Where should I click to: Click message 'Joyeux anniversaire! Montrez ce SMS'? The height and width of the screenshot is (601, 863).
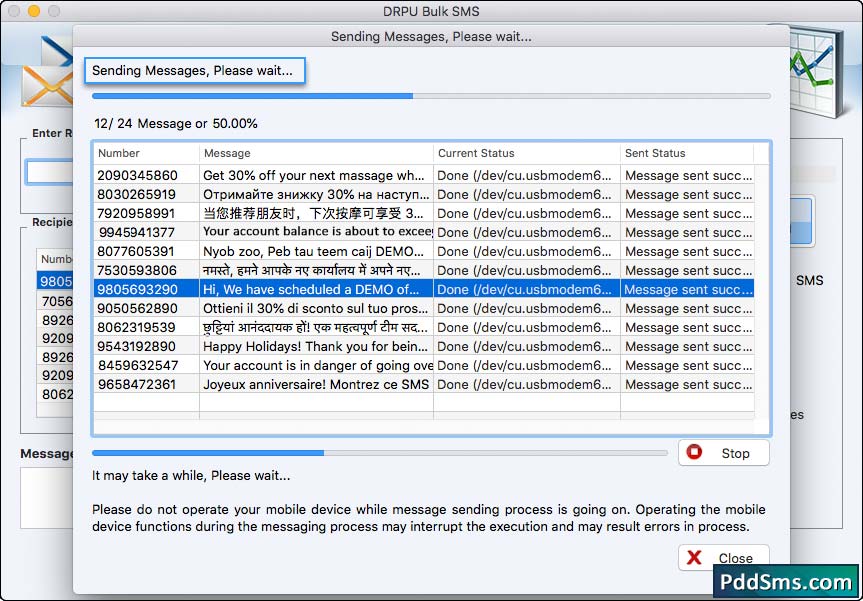pos(316,384)
